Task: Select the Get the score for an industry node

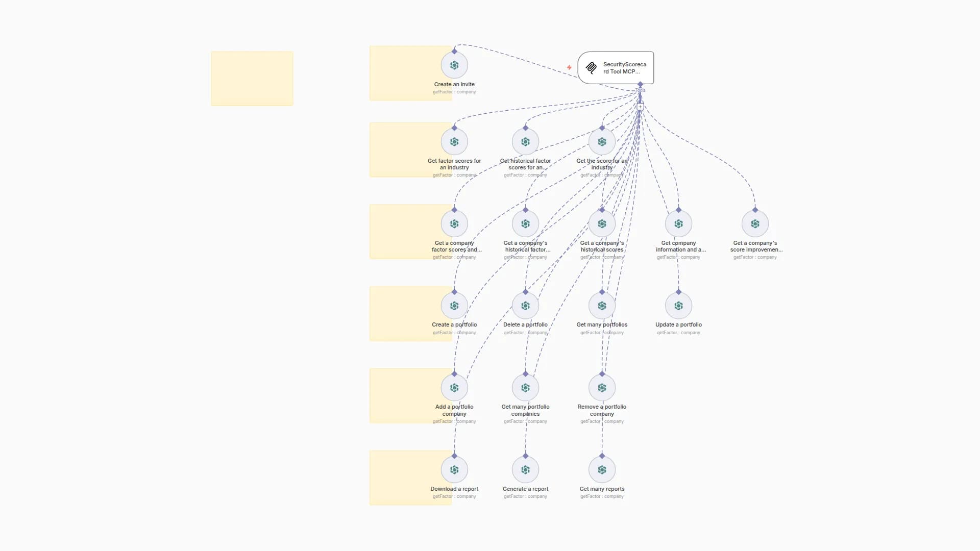Action: click(x=601, y=142)
